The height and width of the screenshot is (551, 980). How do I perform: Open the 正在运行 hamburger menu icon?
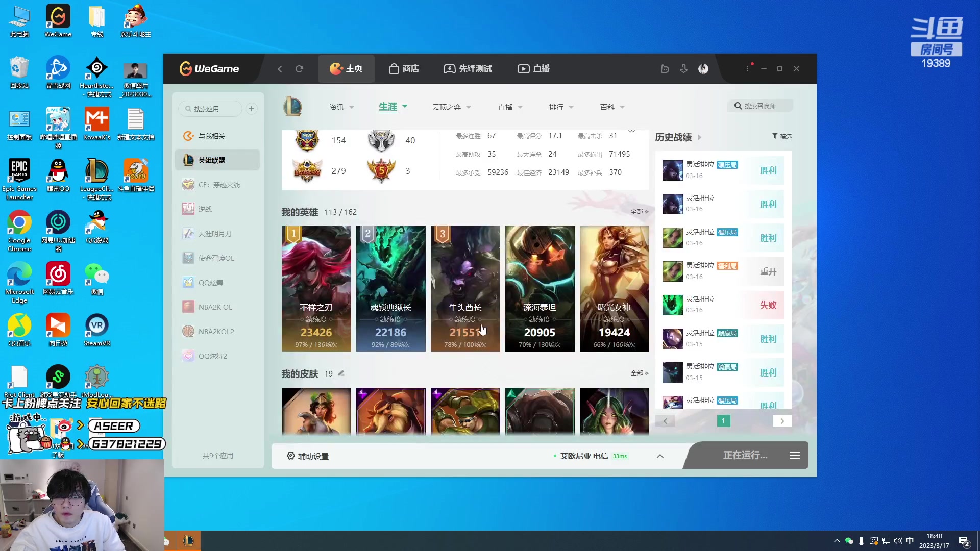pyautogui.click(x=794, y=455)
